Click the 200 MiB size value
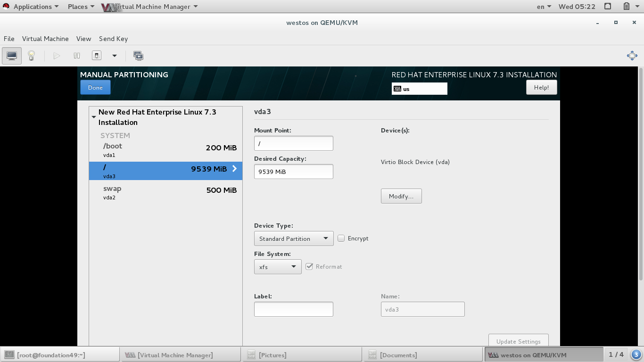This screenshot has height=362, width=644. point(221,148)
